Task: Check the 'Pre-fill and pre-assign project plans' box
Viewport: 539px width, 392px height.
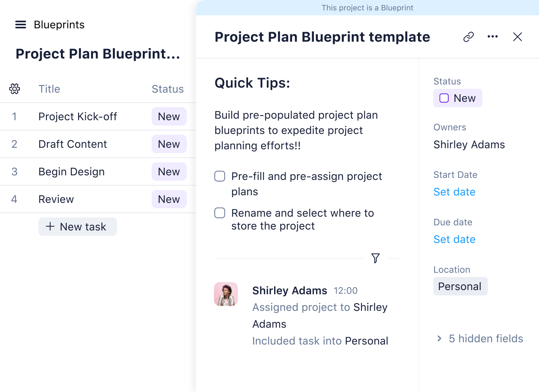Action: point(220,176)
